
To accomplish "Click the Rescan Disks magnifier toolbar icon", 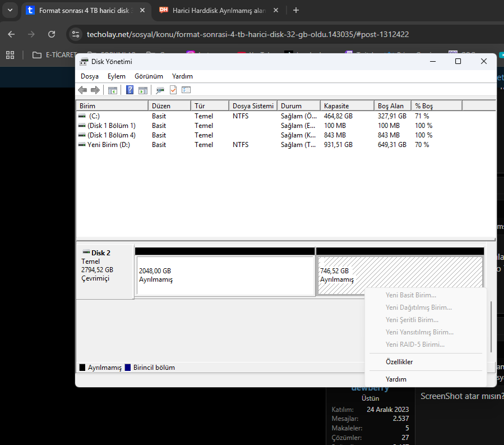I will pyautogui.click(x=160, y=90).
